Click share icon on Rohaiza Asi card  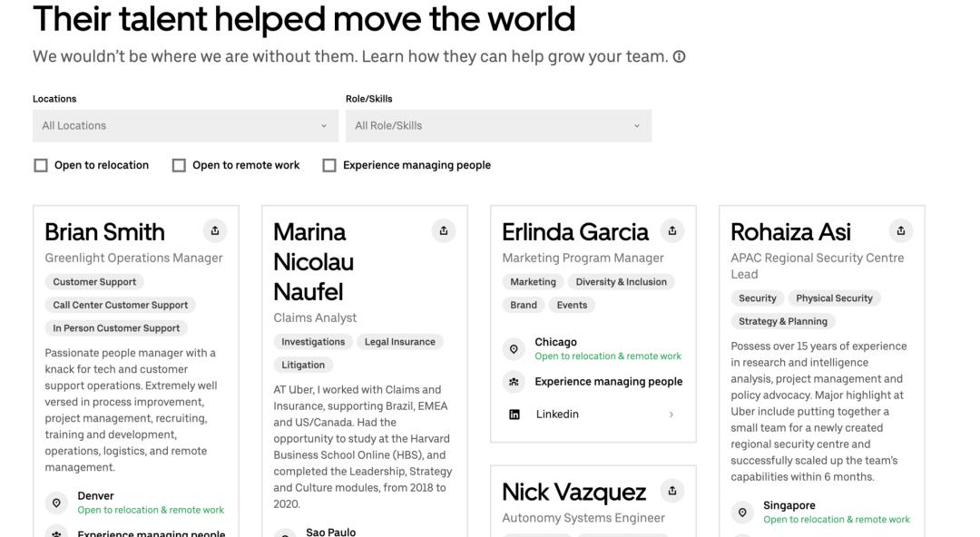pyautogui.click(x=901, y=230)
